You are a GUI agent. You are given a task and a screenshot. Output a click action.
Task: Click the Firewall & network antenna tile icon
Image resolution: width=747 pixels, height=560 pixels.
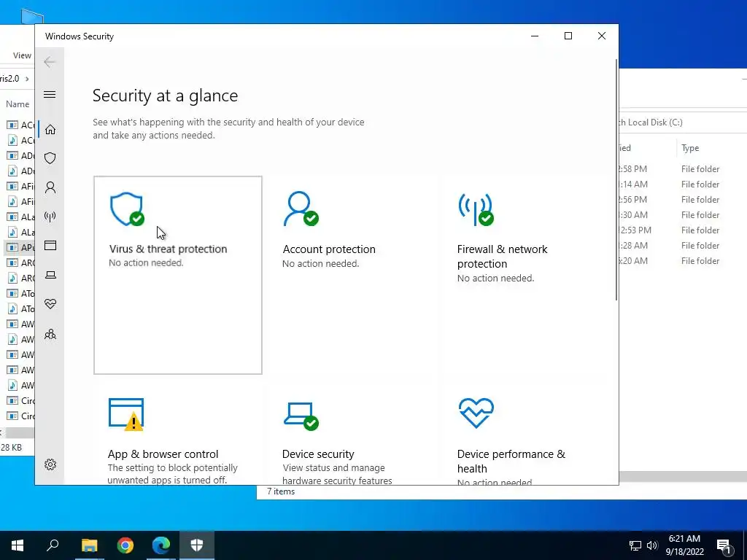[x=476, y=209]
